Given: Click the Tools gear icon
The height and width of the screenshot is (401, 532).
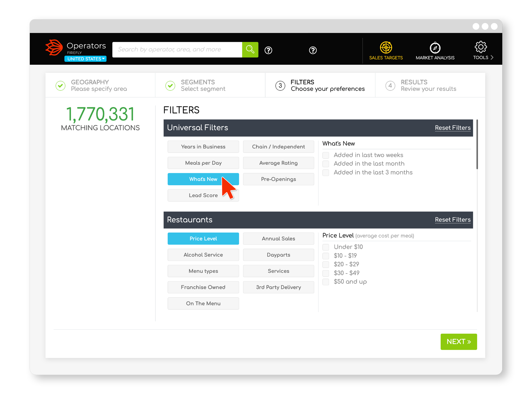Looking at the screenshot, I should click(x=480, y=47).
